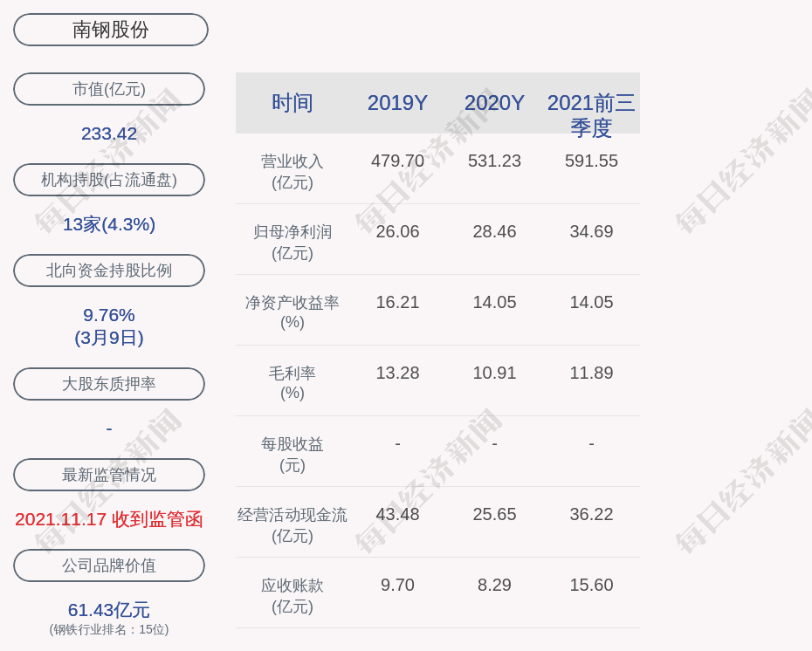Click the net profit value 28.46

coord(494,231)
